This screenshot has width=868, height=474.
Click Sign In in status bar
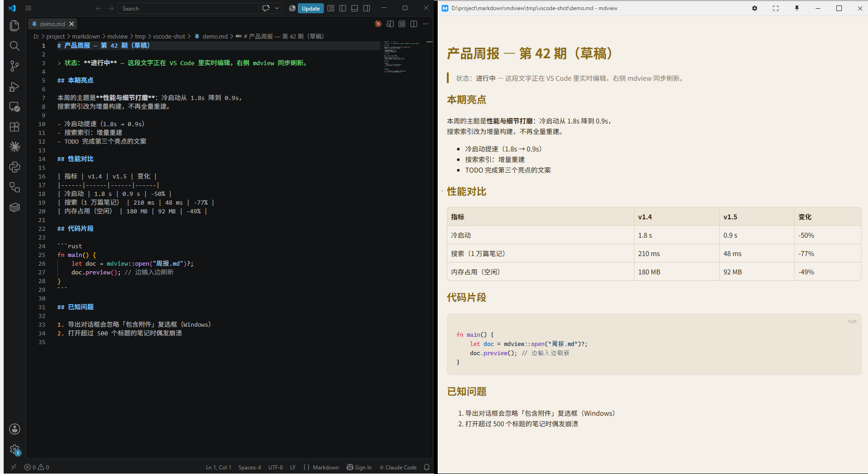coord(359,467)
